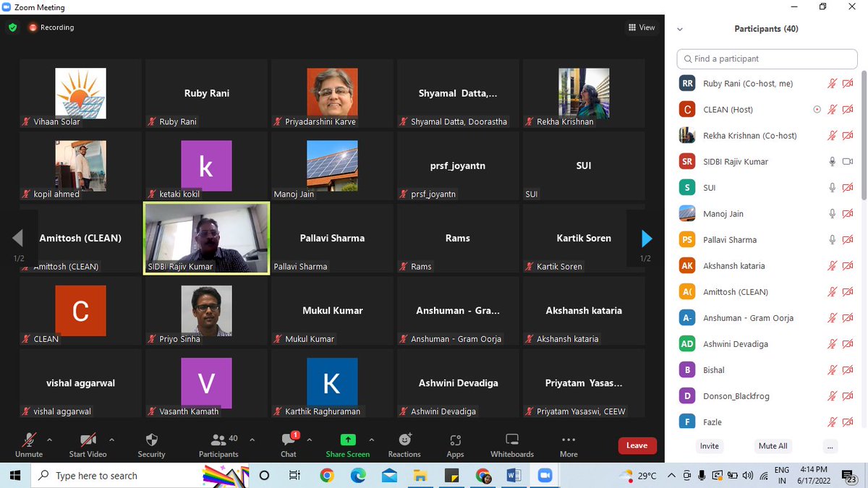Toggle video icon for SIDBI Rajiv Kumar
Screen dimensions: 868x488
(848, 162)
